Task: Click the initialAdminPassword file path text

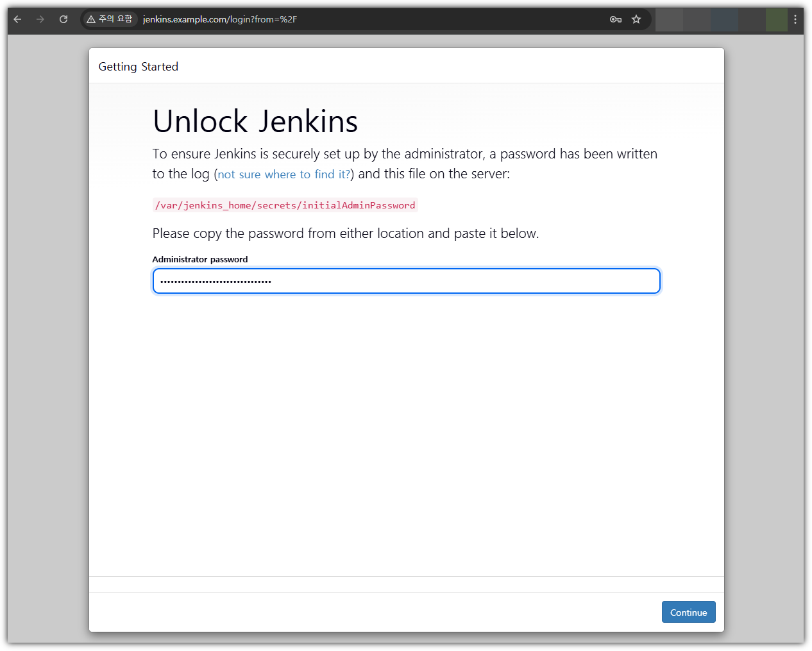Action: click(285, 205)
